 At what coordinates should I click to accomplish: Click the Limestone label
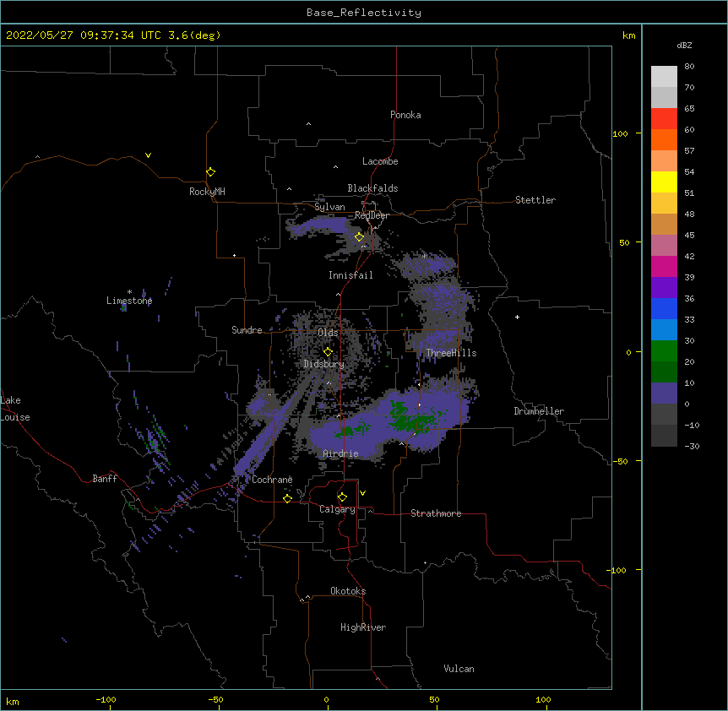(129, 301)
